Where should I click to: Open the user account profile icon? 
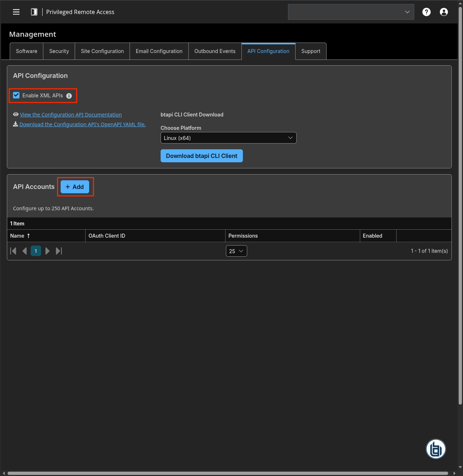444,12
